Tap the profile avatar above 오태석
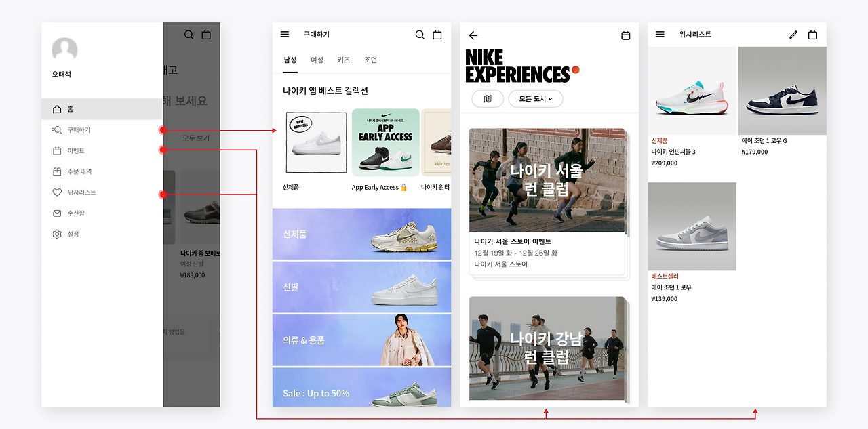This screenshot has width=868, height=429. pyautogui.click(x=64, y=50)
